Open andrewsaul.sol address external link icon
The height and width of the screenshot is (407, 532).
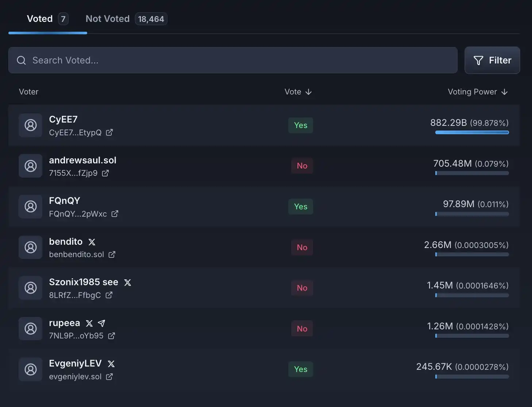[105, 173]
